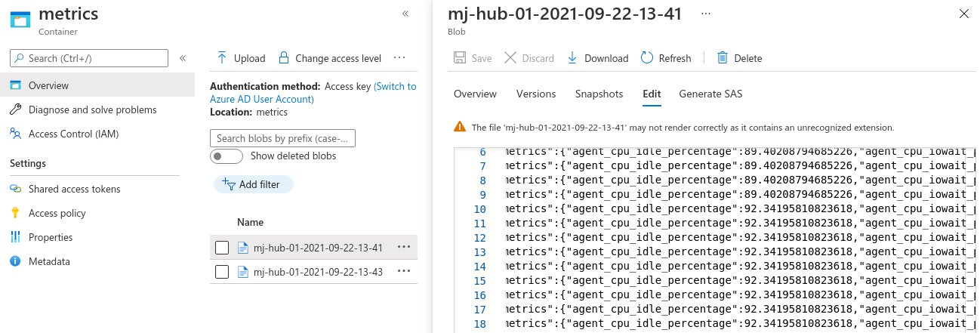Open Shared access tokens settings

(x=74, y=189)
